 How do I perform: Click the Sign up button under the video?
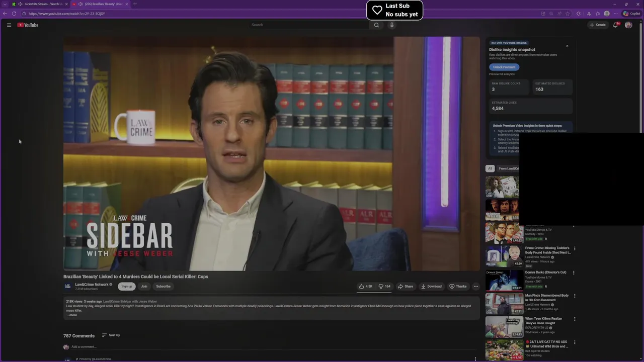point(127,287)
